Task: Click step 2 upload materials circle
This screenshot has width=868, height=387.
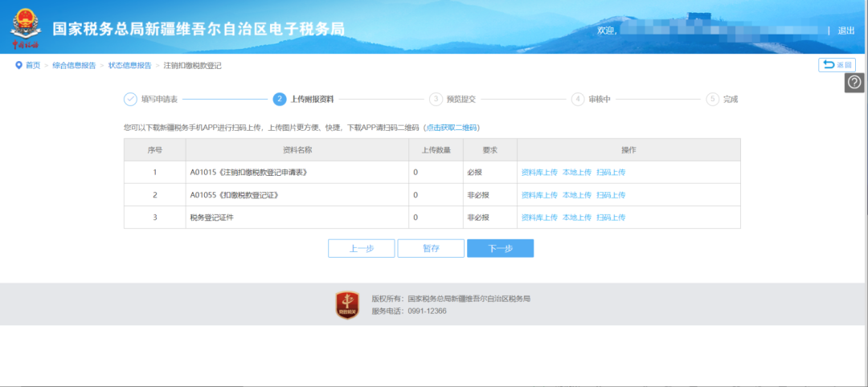Action: coord(280,99)
